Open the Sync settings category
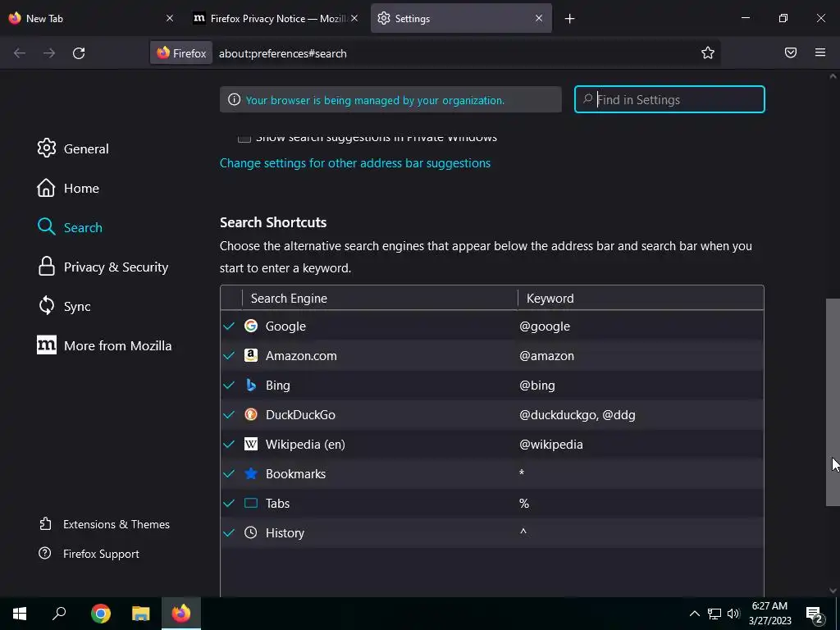The width and height of the screenshot is (840, 630). coord(64,306)
